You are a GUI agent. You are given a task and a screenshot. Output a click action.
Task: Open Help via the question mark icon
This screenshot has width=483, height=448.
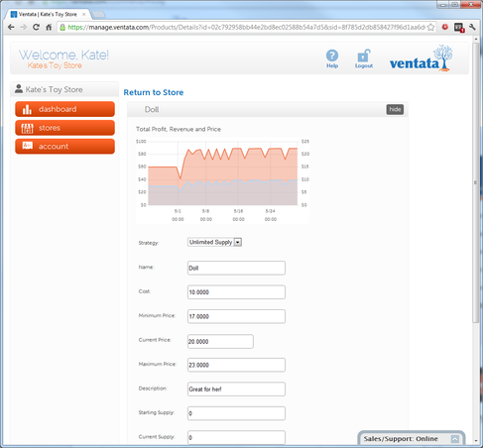332,56
